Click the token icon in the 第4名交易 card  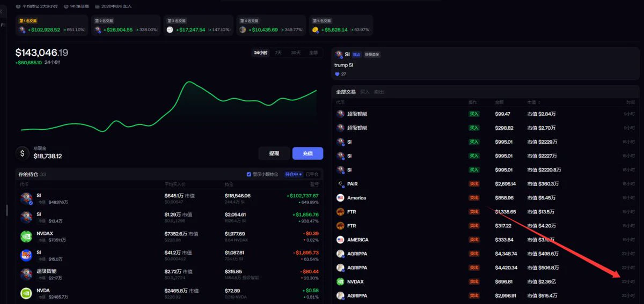tap(243, 29)
